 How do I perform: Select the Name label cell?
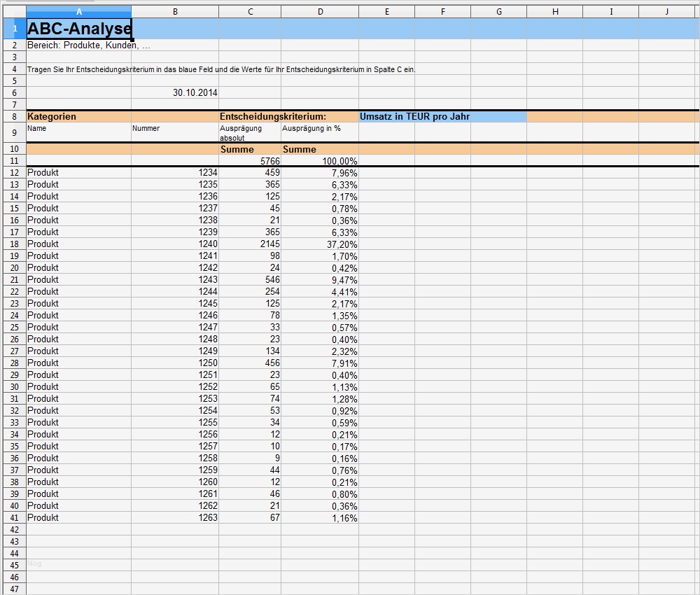tap(79, 132)
